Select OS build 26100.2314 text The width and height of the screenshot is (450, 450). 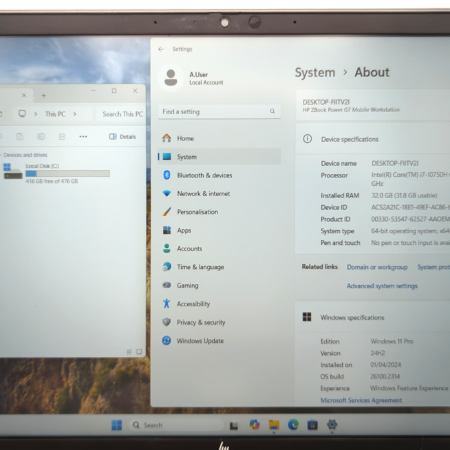pyautogui.click(x=385, y=376)
